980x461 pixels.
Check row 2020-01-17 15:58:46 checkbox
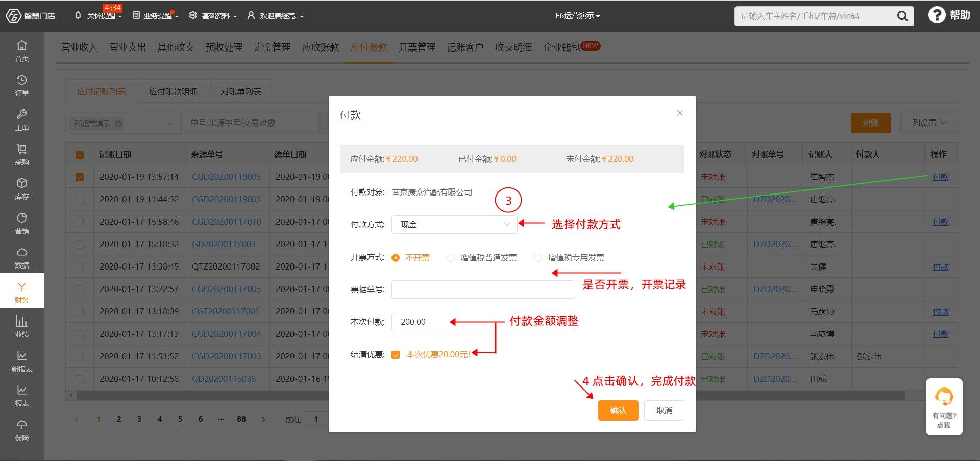click(x=80, y=222)
